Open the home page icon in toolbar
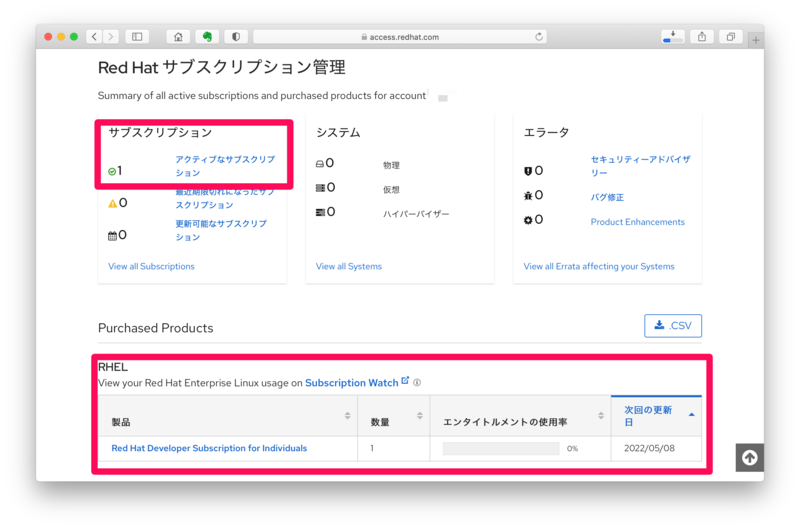This screenshot has height=529, width=800. coord(178,37)
